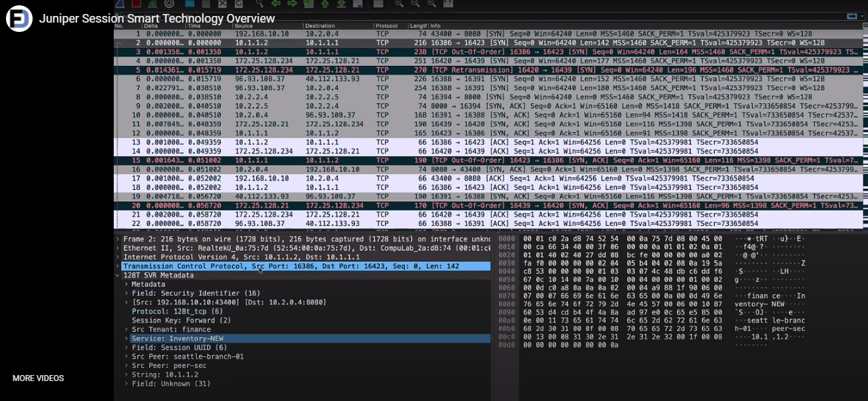Go back in packet history
This screenshot has height=401, width=868.
276,4
